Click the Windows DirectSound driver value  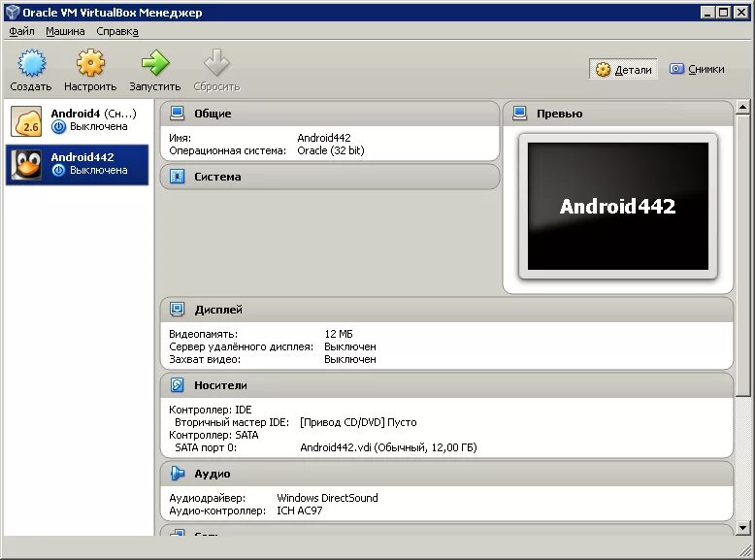coord(327,498)
